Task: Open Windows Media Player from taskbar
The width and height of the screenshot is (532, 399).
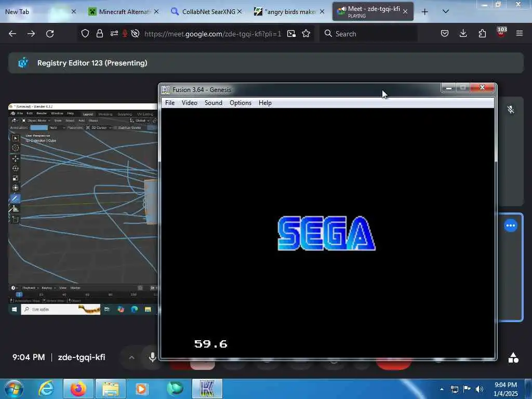Action: click(x=141, y=389)
